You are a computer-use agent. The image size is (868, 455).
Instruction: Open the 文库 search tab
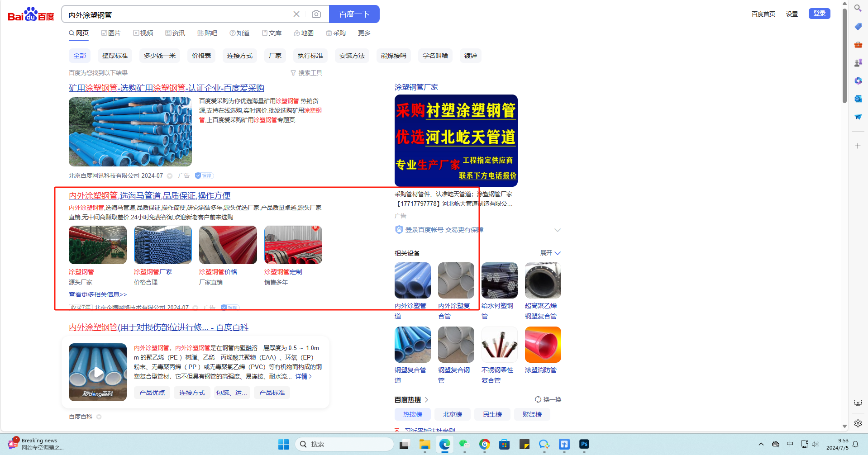pos(272,33)
